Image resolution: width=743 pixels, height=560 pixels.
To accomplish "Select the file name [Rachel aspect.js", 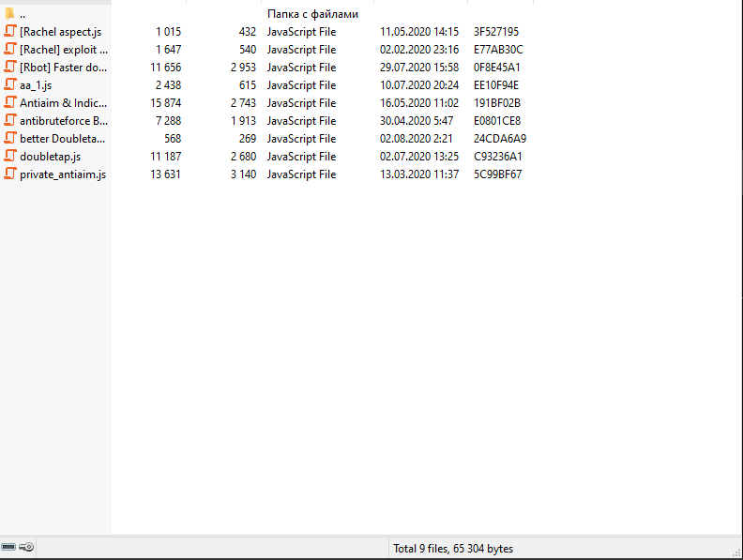I will (61, 32).
